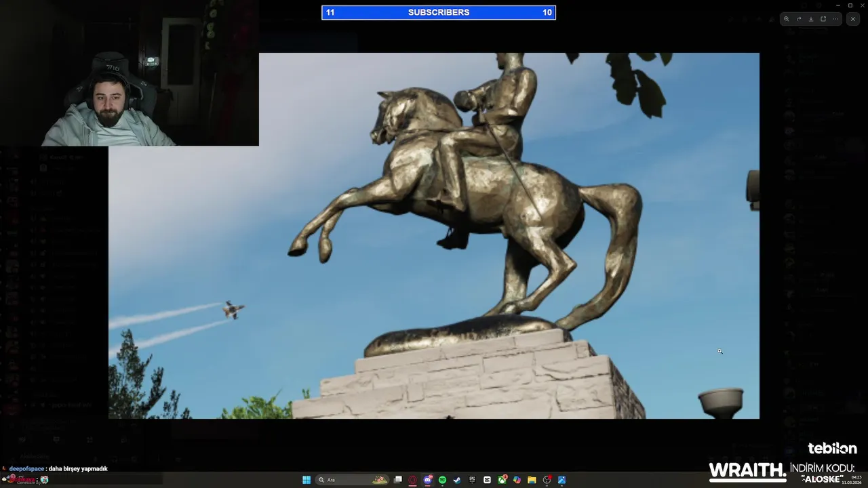Screen dimensions: 868x488
Task: Open Steam from the taskbar
Action: 457,480
